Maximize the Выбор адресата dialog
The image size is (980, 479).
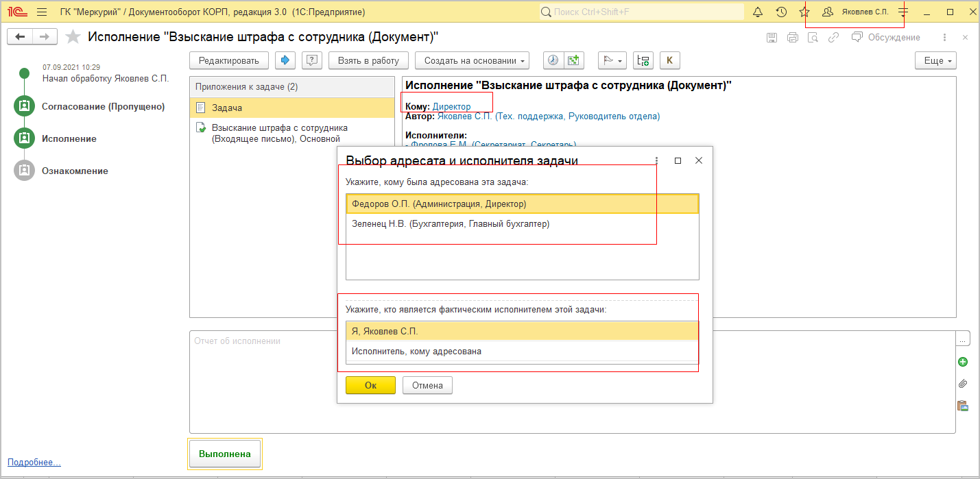tap(678, 160)
